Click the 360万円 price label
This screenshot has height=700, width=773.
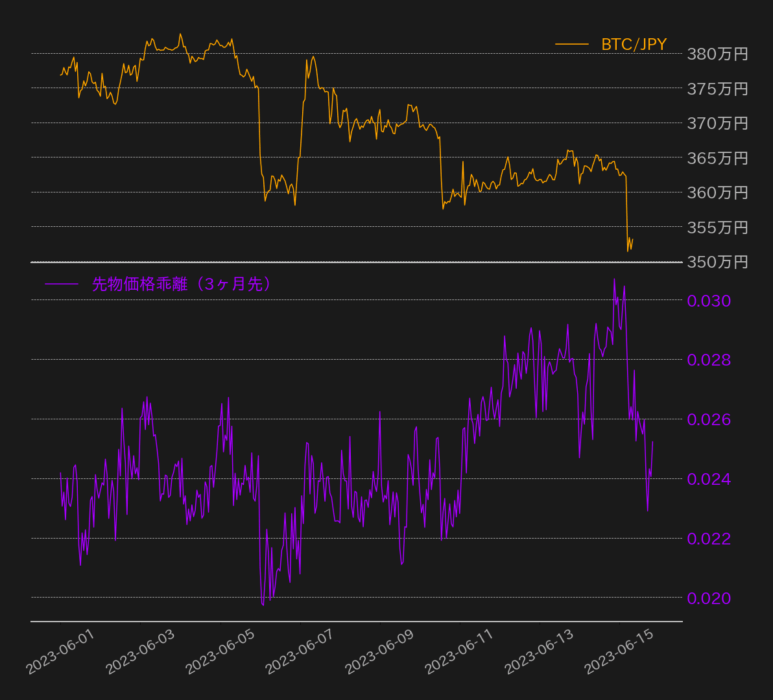717,192
